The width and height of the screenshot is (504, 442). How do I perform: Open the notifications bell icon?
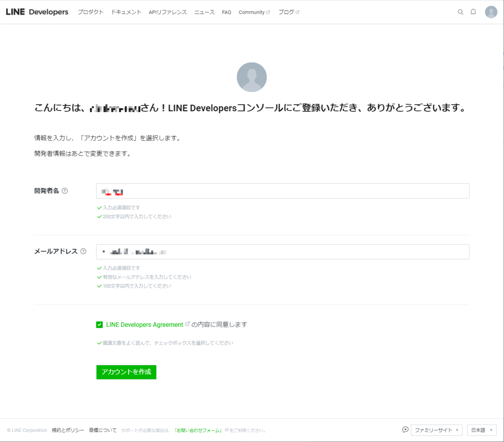click(473, 12)
